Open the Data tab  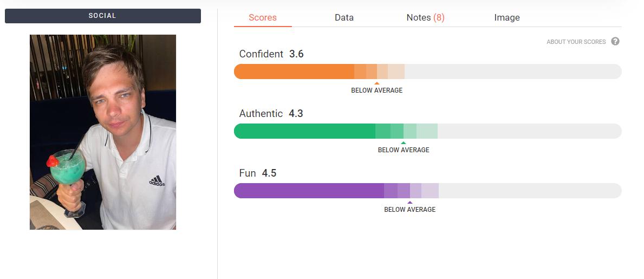pos(344,18)
